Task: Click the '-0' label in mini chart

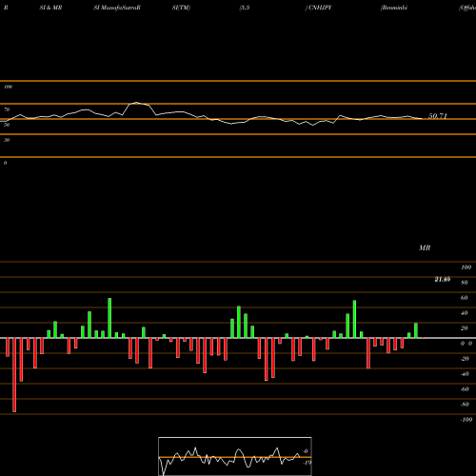Action: pos(306,451)
